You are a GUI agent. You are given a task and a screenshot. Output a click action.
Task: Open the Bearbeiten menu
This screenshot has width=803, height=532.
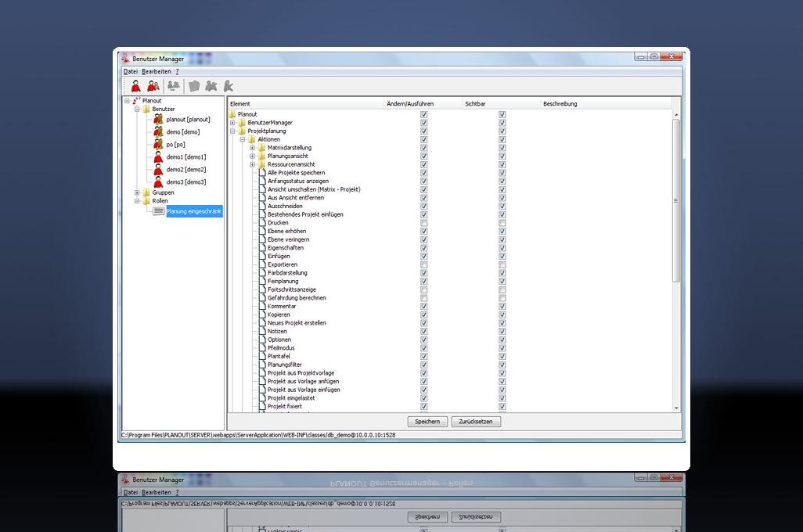pyautogui.click(x=156, y=71)
